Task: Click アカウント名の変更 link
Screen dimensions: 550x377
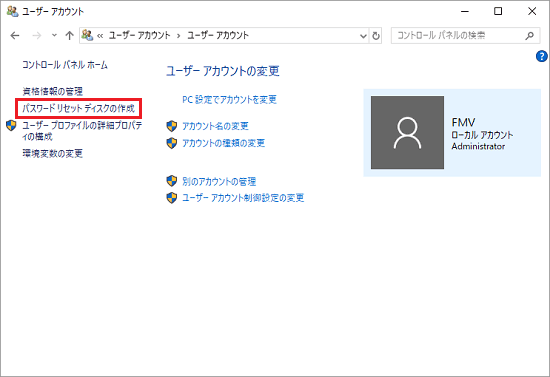Action: pyautogui.click(x=215, y=126)
